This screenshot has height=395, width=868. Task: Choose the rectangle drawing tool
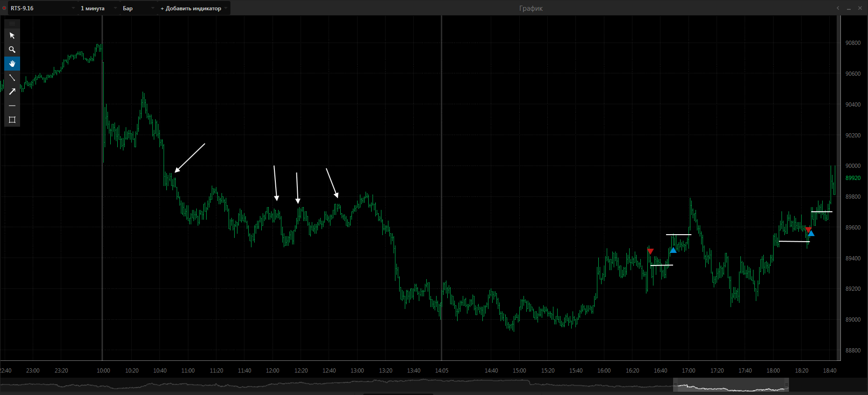12,120
